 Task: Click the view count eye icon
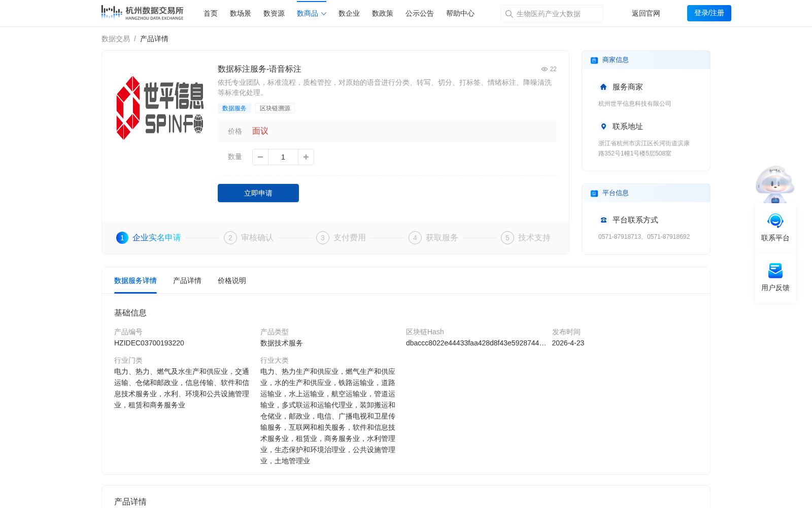(545, 69)
